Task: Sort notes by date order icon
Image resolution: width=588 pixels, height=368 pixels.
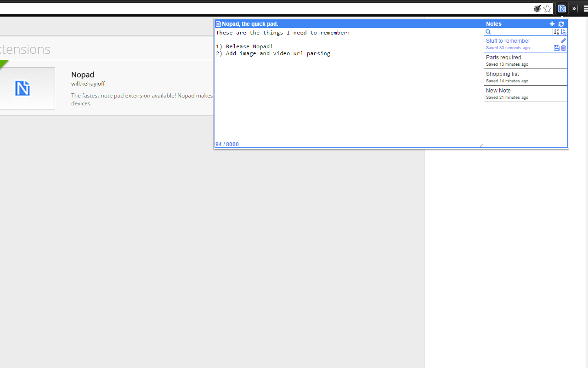Action: 563,32
